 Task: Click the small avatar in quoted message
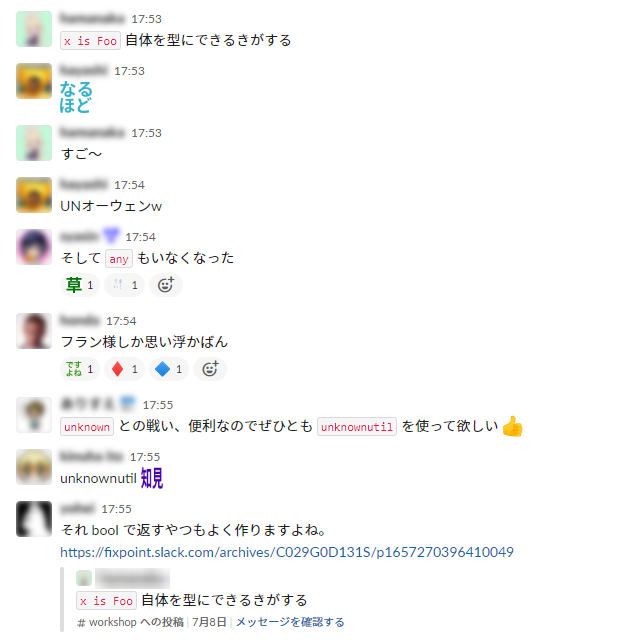[x=84, y=578]
